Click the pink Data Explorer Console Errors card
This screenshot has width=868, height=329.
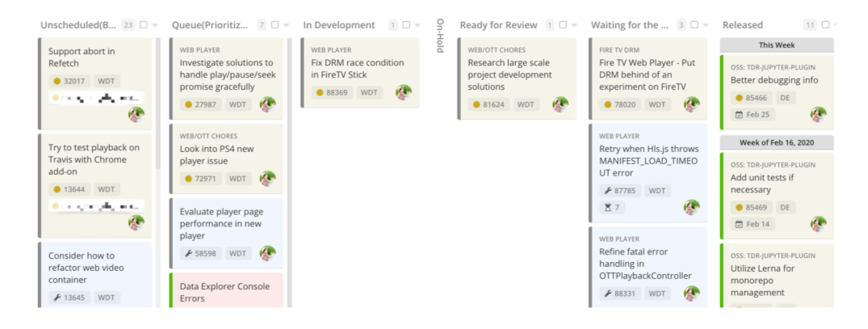pos(226,290)
